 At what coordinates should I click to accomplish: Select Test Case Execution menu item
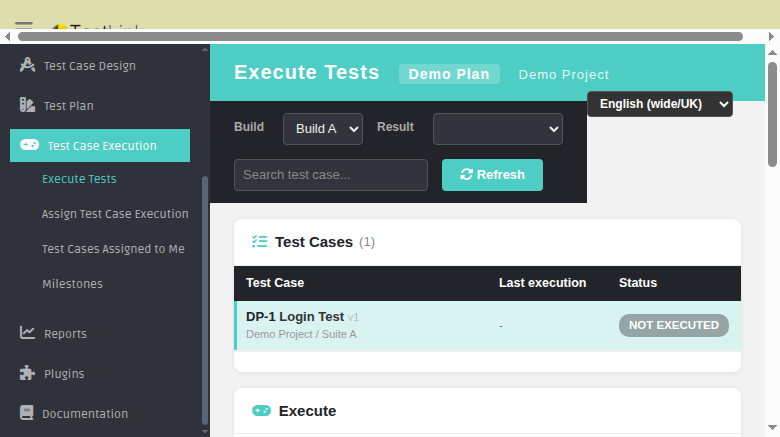point(100,145)
